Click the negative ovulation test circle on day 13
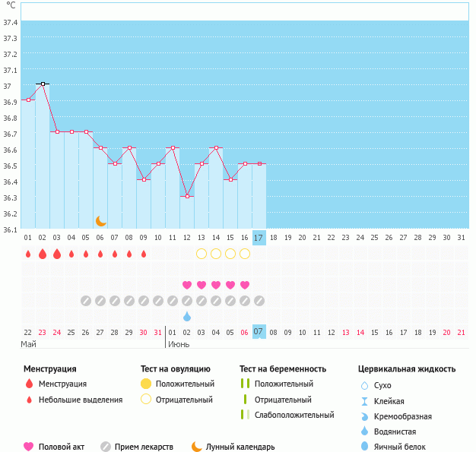The width and height of the screenshot is (476, 452). point(202,254)
